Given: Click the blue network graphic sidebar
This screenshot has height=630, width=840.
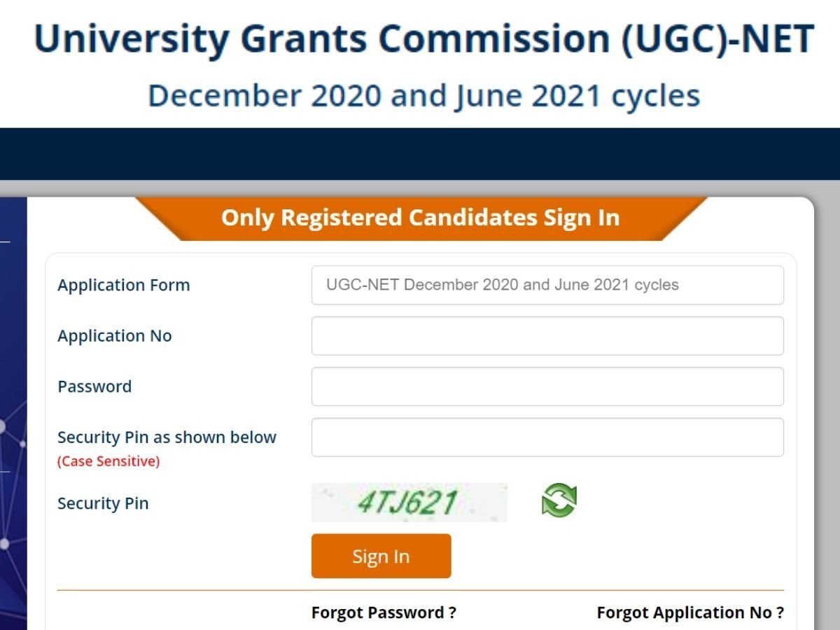Looking at the screenshot, I should pos(10,413).
